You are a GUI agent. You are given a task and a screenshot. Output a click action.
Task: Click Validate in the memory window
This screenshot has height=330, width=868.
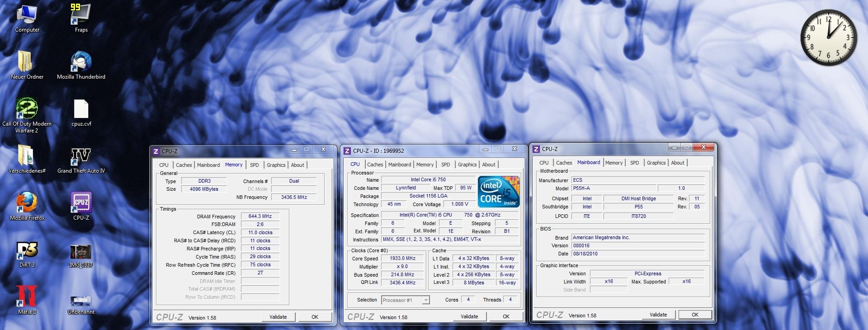278,317
